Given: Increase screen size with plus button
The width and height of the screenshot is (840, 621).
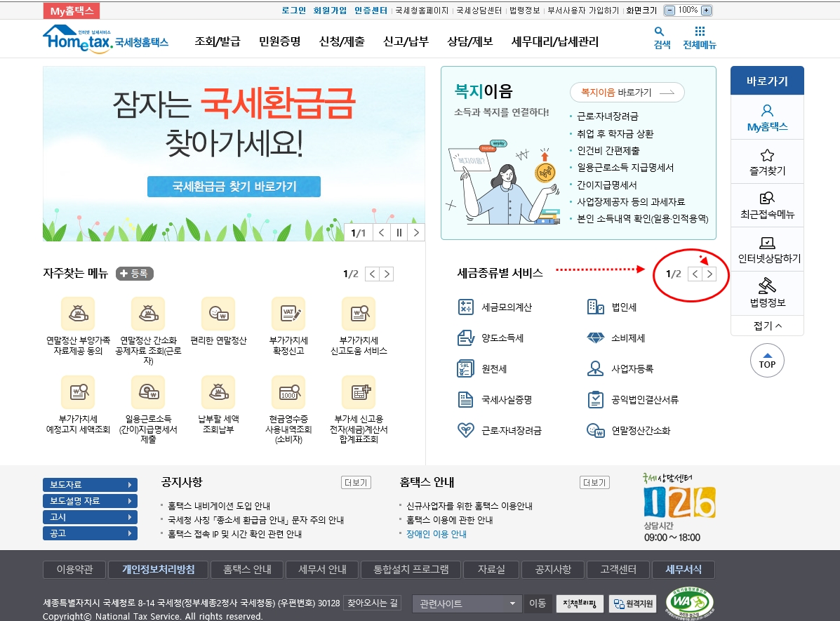Looking at the screenshot, I should (x=707, y=11).
